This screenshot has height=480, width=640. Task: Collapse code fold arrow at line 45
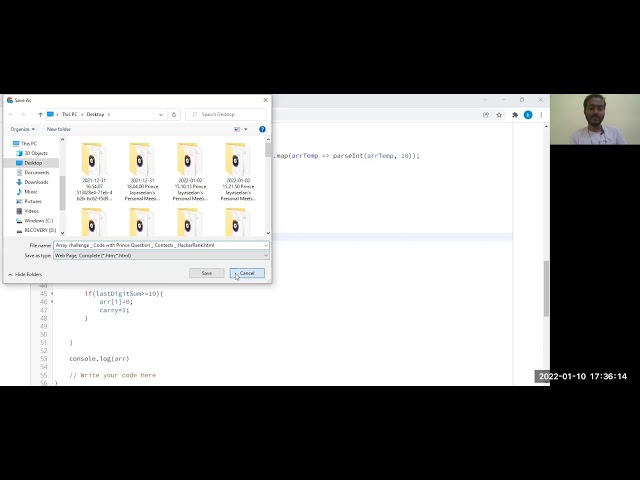52,293
